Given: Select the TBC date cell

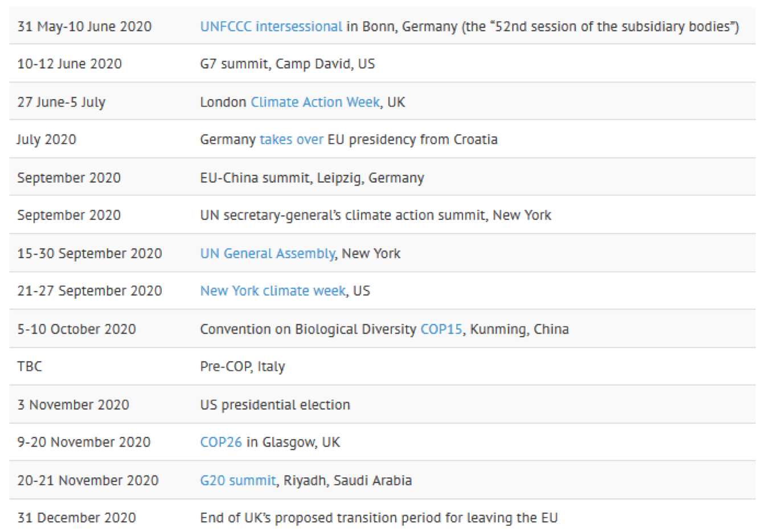Looking at the screenshot, I should pos(30,367).
